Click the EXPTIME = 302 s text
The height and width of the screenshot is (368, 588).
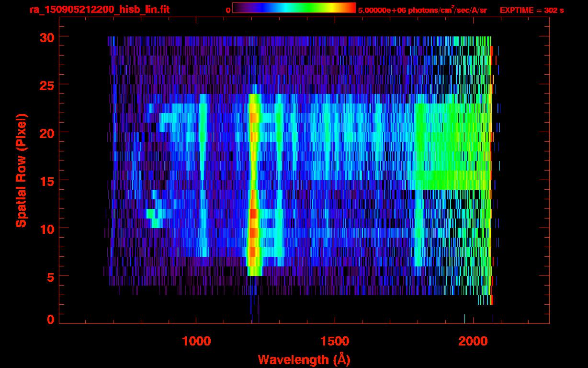tap(531, 10)
